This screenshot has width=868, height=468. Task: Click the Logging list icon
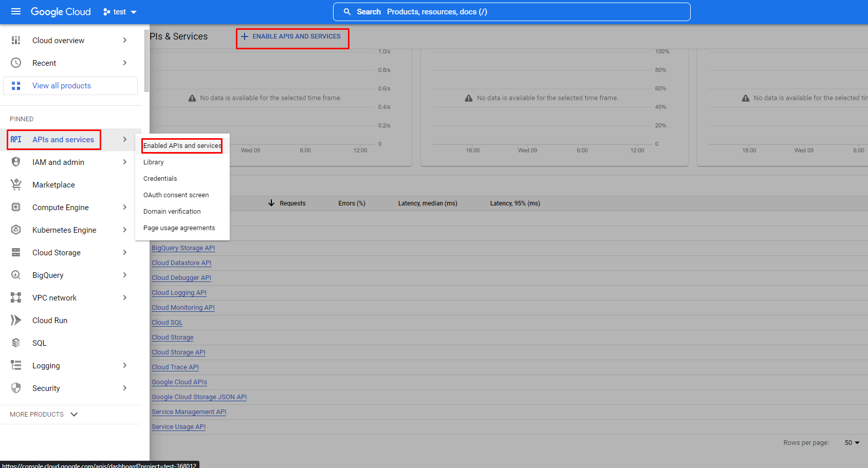coord(16,365)
